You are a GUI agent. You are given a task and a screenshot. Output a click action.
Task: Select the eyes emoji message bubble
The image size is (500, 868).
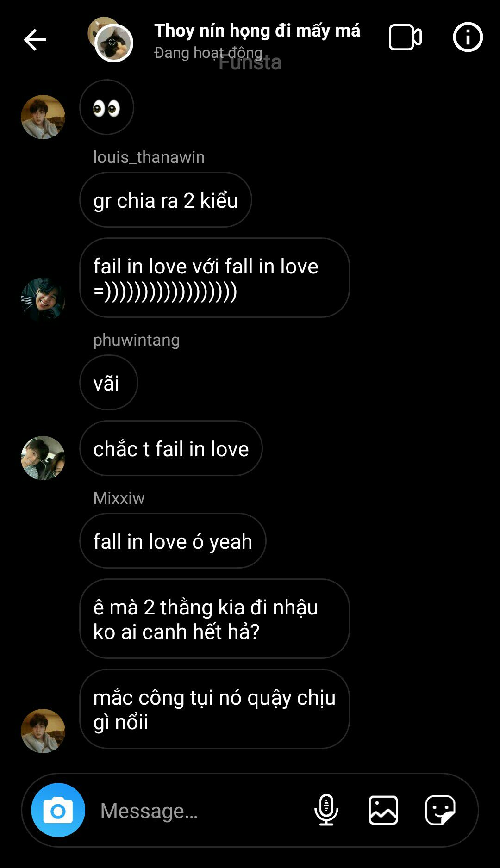(x=107, y=107)
